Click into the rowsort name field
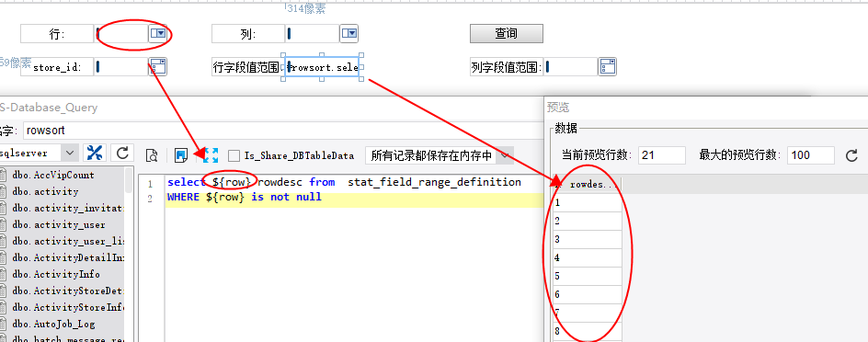 (282, 130)
